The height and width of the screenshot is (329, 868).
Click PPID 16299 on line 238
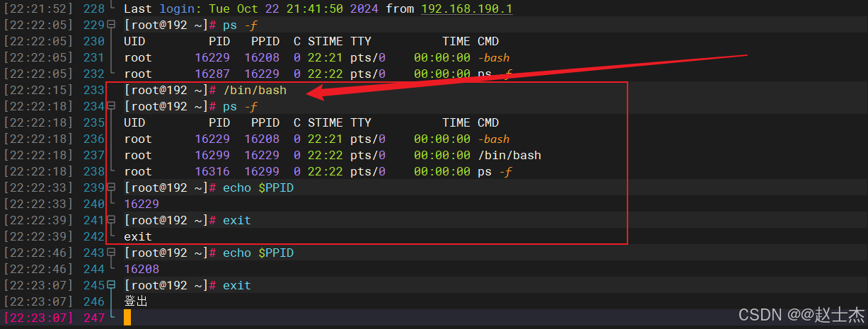tap(262, 172)
